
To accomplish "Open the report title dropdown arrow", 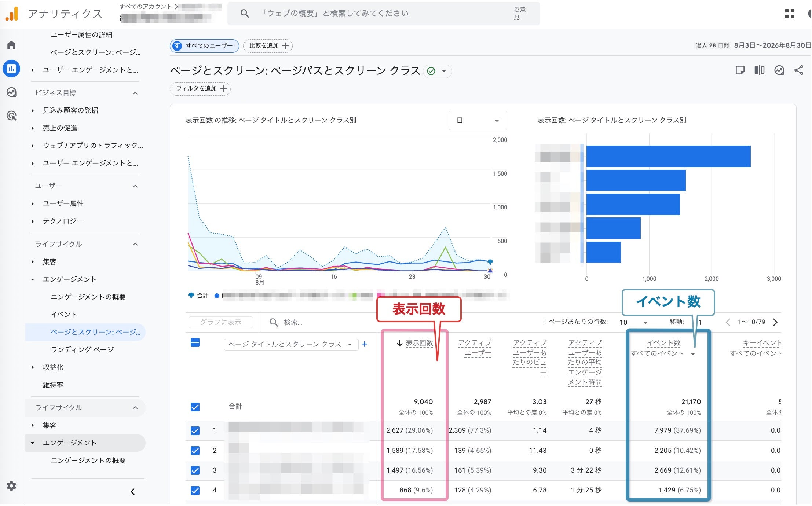I will 444,71.
